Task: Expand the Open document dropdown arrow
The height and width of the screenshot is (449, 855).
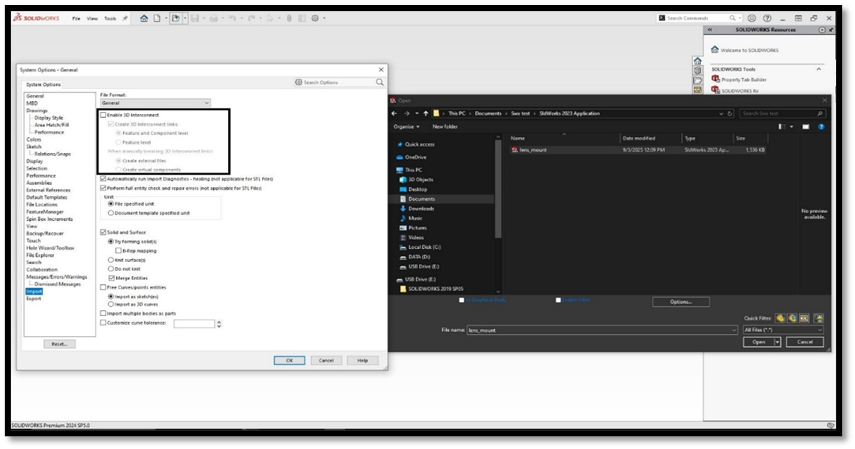Action: pyautogui.click(x=185, y=18)
